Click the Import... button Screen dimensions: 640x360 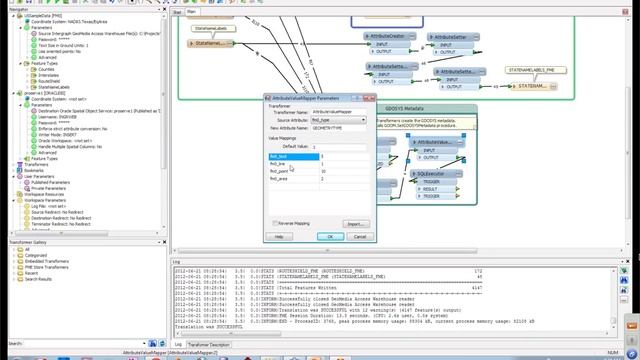pos(356,224)
